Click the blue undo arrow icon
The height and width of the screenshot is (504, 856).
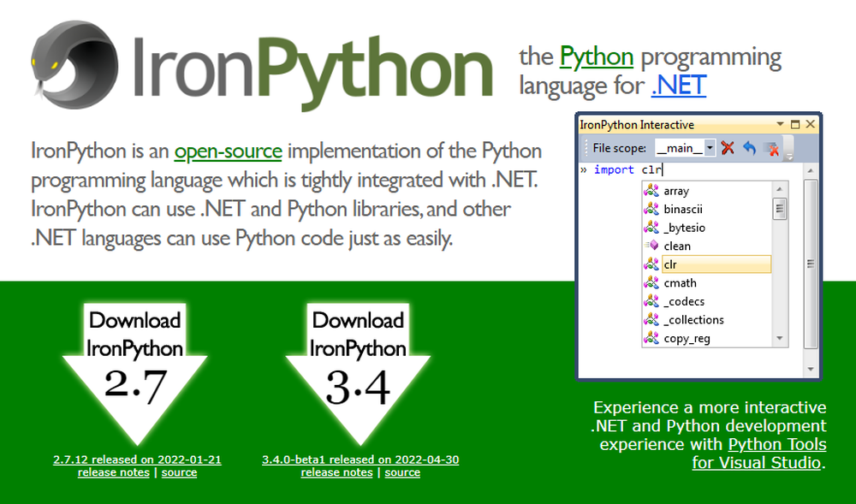(x=750, y=148)
